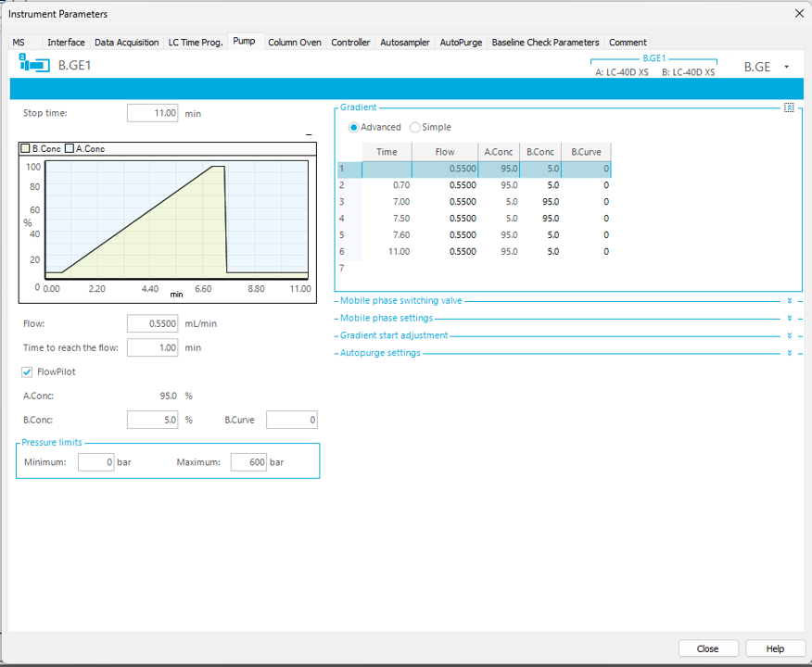Toggle the B.Conc chart legend checkbox
The height and width of the screenshot is (667, 812).
click(25, 148)
